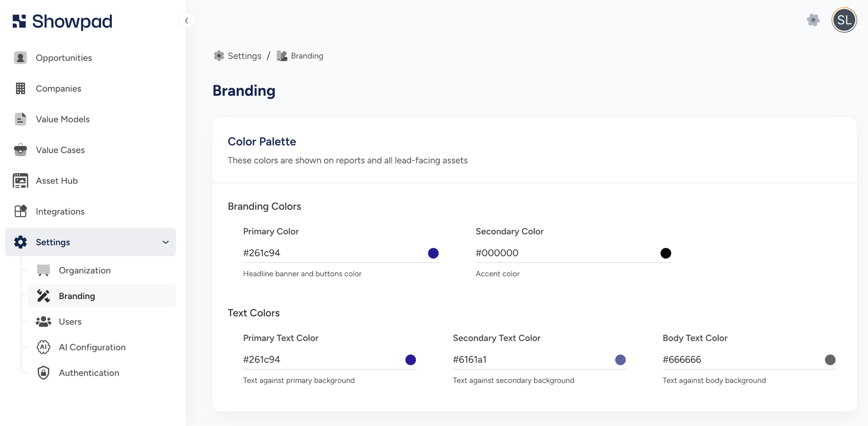868x426 pixels.
Task: Click the Branding breadcrumb link
Action: pos(307,56)
